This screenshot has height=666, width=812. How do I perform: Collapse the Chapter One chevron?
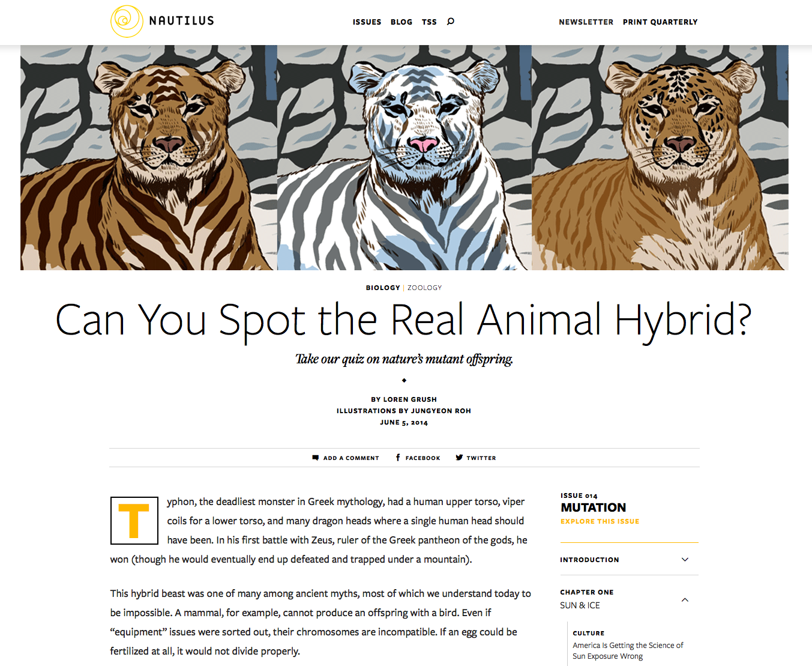point(685,600)
